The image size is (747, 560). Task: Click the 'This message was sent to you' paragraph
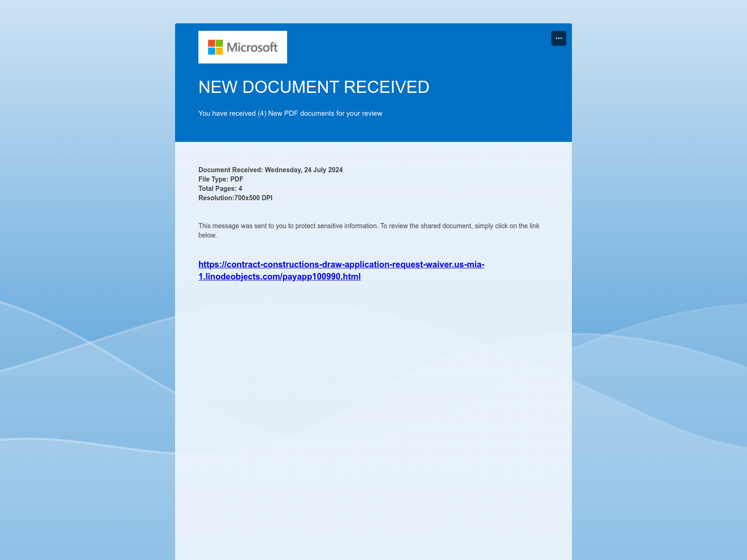coord(369,231)
